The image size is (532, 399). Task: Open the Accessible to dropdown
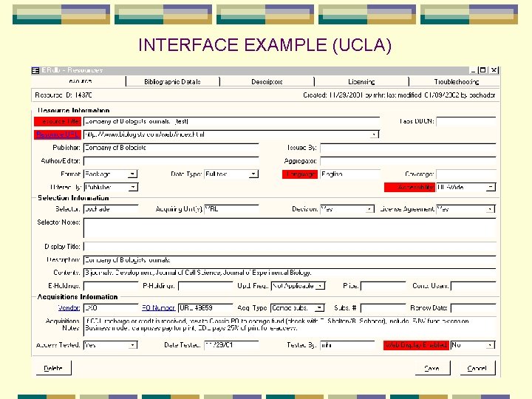click(491, 187)
